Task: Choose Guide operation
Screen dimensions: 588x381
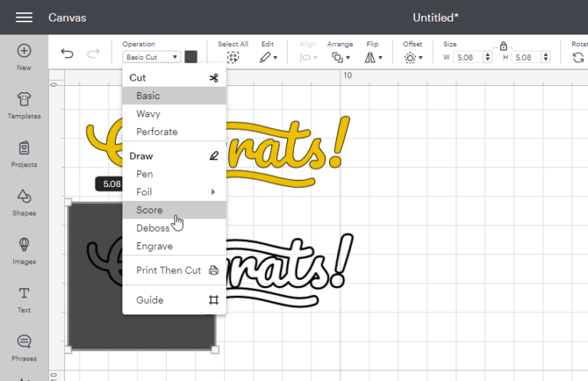Action: (x=175, y=300)
